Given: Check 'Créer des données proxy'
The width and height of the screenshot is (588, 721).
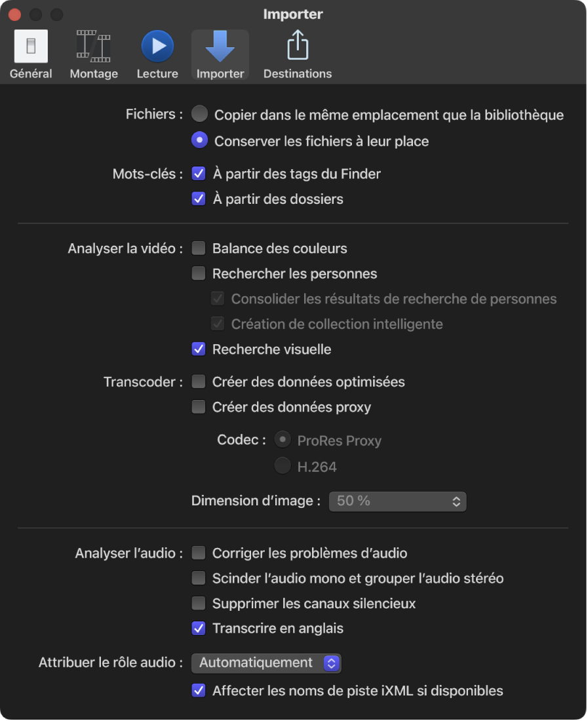Looking at the screenshot, I should coord(198,406).
